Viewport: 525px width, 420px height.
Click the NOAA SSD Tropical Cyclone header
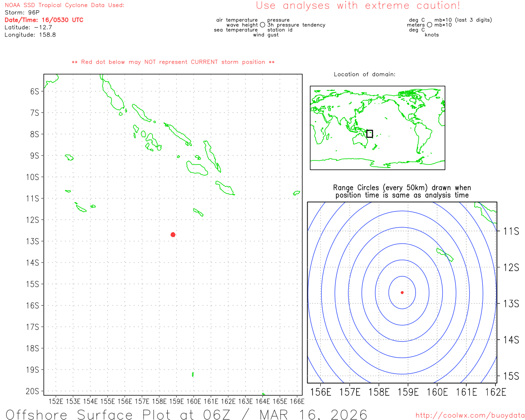click(64, 5)
